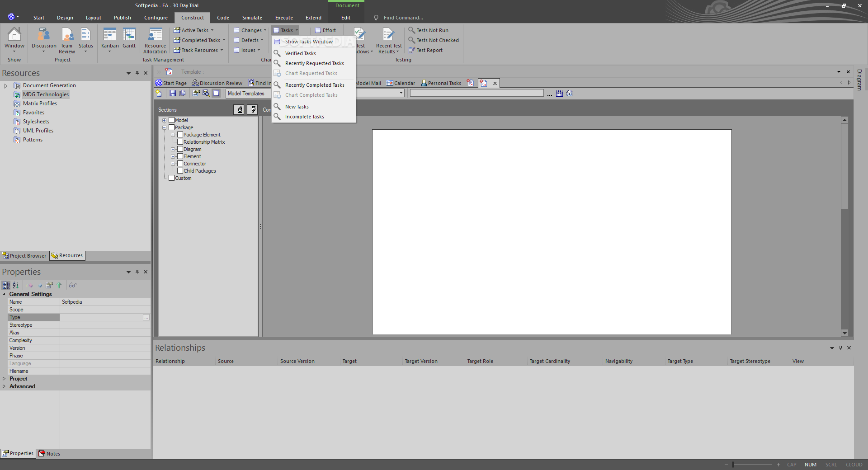Switch to the Simulate ribbon tab
868x470 pixels.
[252, 18]
